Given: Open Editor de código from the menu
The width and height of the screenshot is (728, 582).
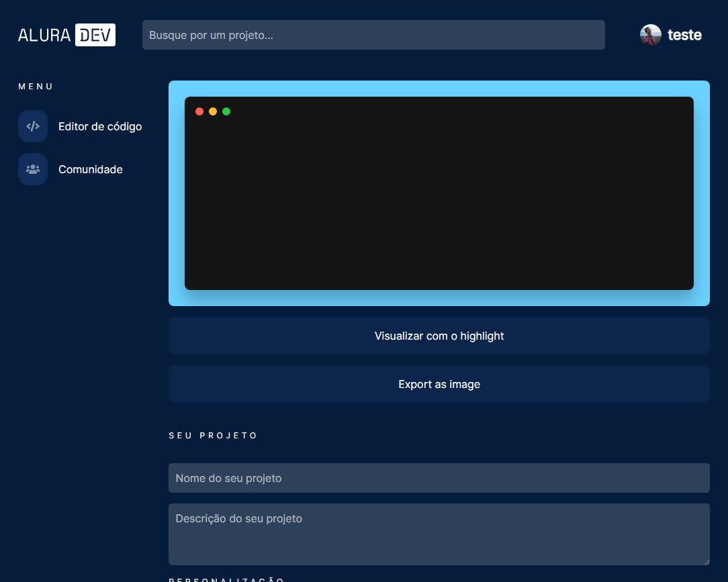Looking at the screenshot, I should (99, 126).
